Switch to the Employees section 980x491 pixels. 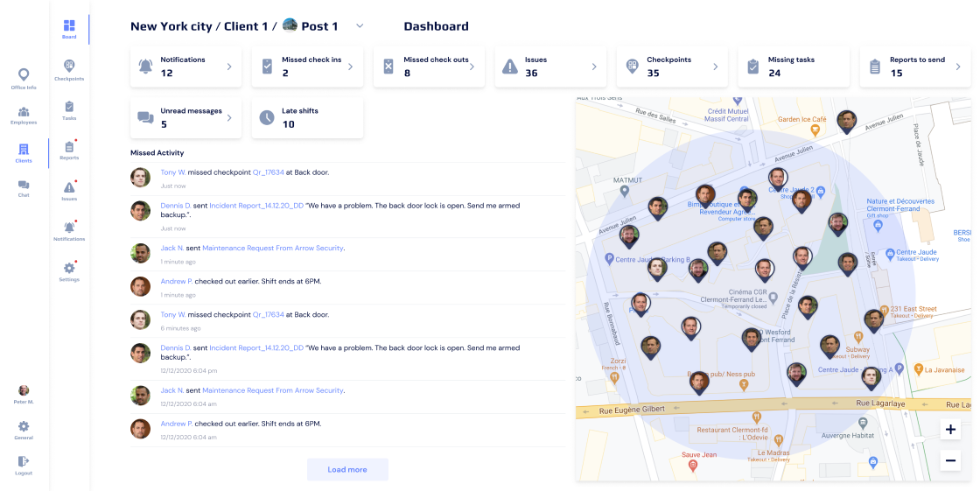pos(24,112)
